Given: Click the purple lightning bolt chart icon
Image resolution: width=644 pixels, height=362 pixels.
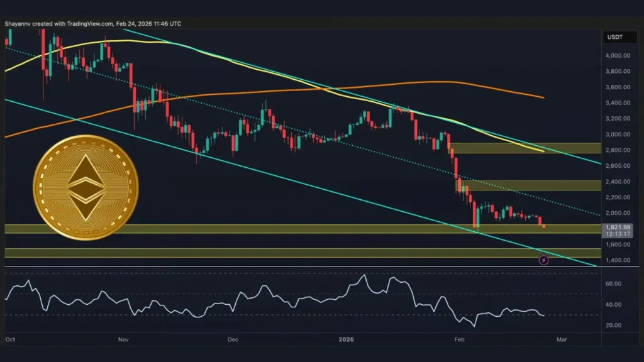Looking at the screenshot, I should pyautogui.click(x=543, y=259).
